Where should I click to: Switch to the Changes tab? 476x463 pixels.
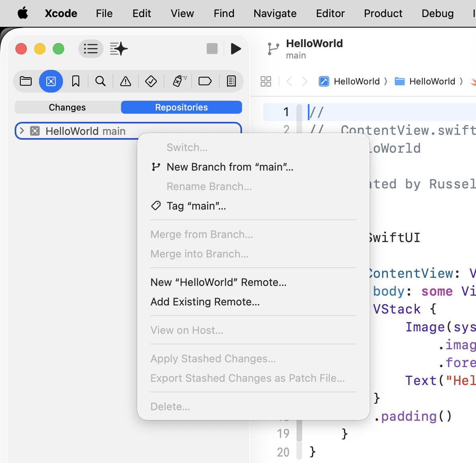click(x=67, y=107)
